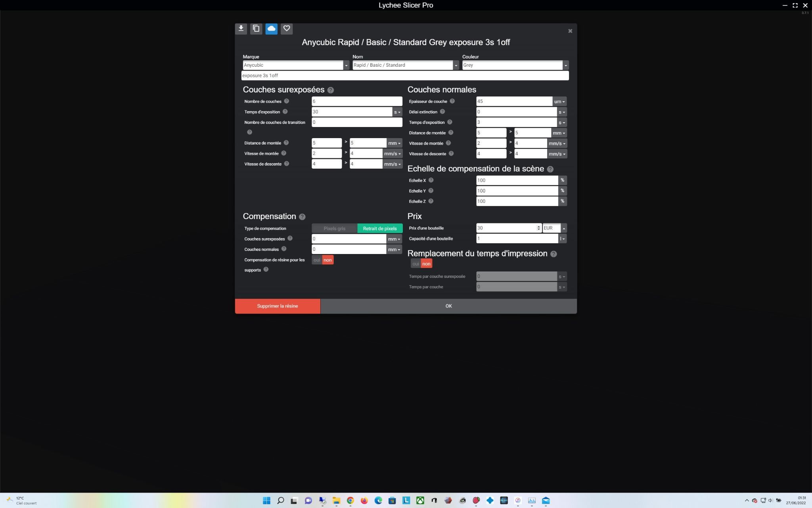812x508 pixels.
Task: Click the duplicate resin copy icon
Action: click(x=256, y=29)
